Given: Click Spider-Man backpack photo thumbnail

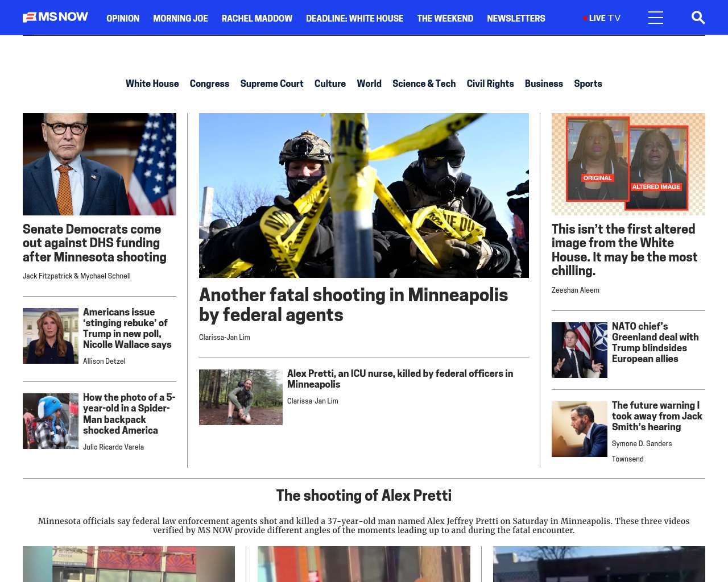Looking at the screenshot, I should click(51, 421).
